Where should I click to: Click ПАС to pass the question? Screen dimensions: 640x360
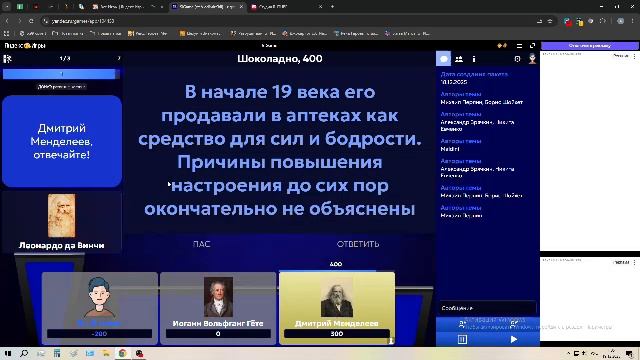pyautogui.click(x=202, y=244)
